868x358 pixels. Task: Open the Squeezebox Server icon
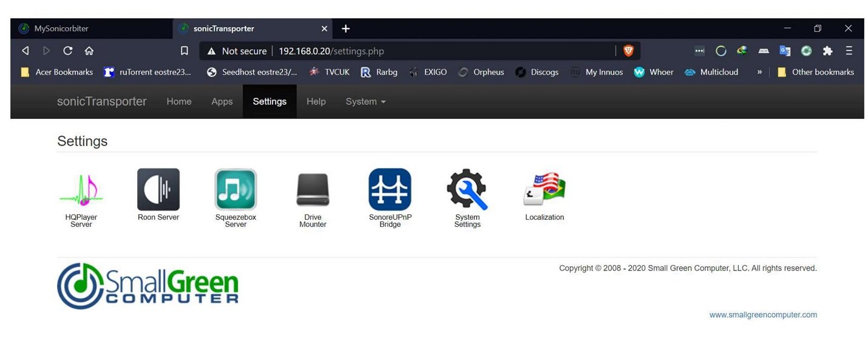[x=236, y=189]
